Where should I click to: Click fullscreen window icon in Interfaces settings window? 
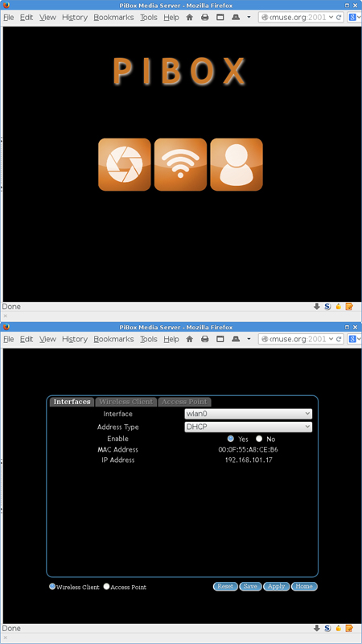(220, 339)
